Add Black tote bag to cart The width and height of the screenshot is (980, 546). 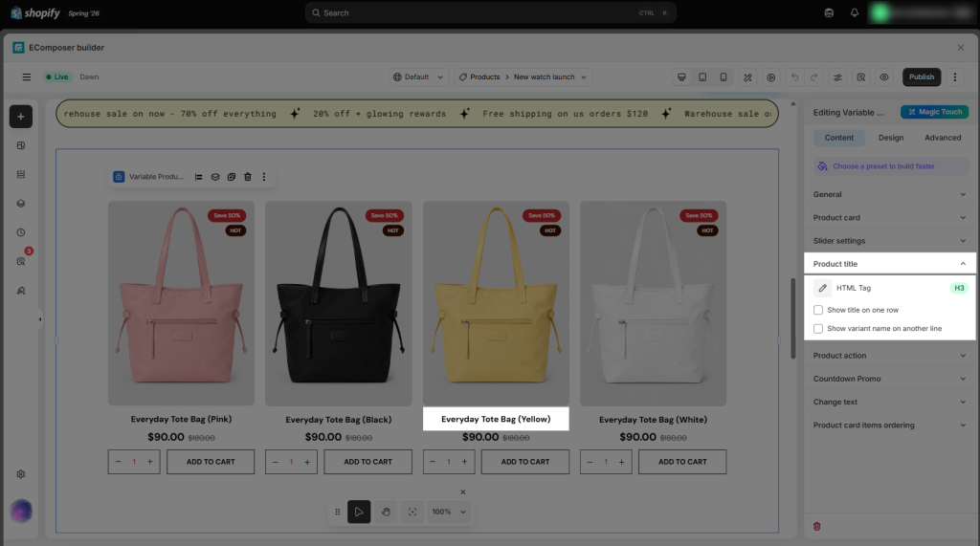(367, 462)
